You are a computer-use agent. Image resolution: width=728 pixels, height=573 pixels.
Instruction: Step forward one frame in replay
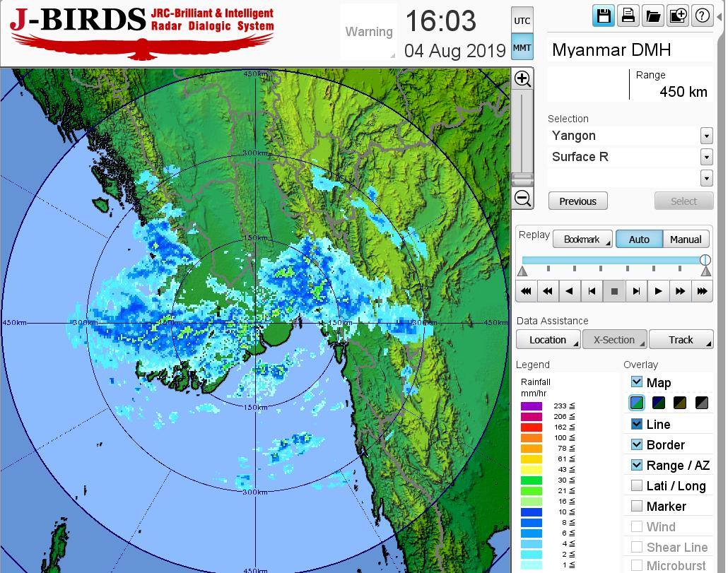tap(636, 291)
